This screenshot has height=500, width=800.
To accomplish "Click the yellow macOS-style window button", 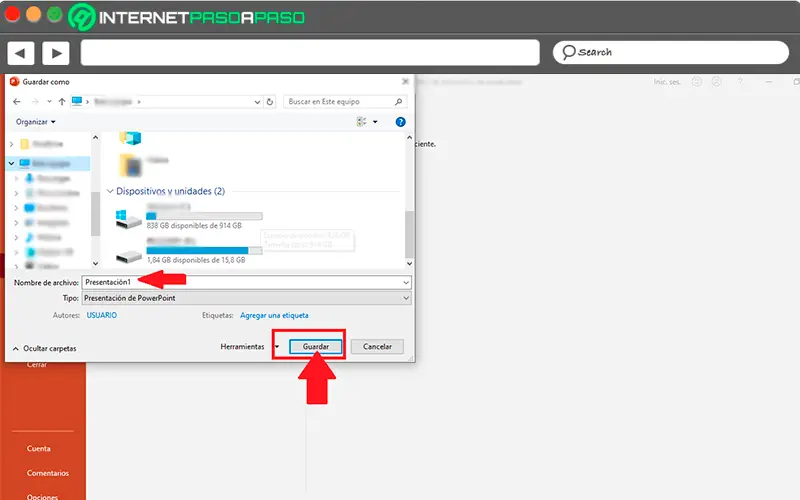I will tap(33, 14).
